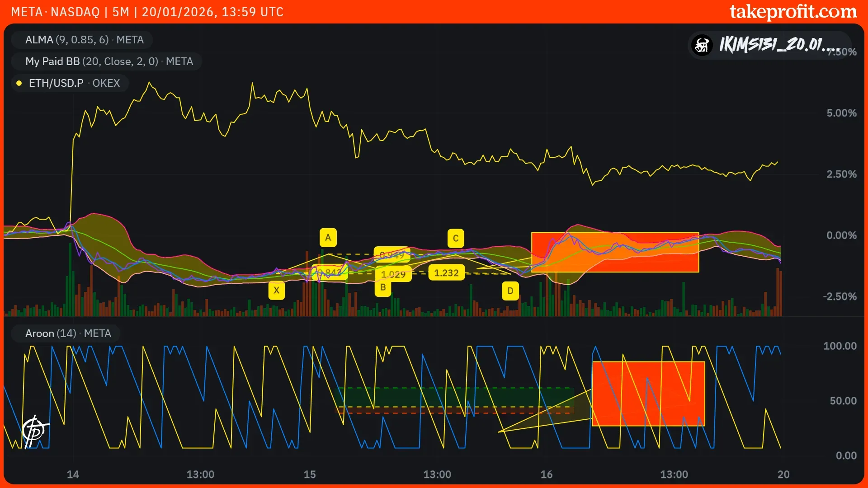This screenshot has width=868, height=488.
Task: Select the ETH/USD.P OKEX comparison label
Action: tap(74, 83)
